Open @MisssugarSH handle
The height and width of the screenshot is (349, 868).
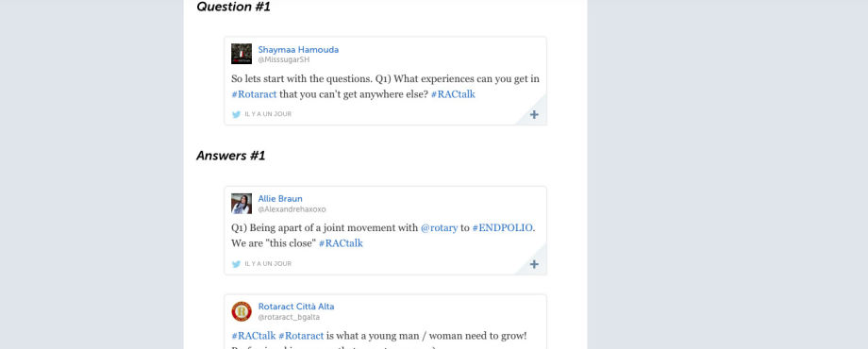click(284, 59)
